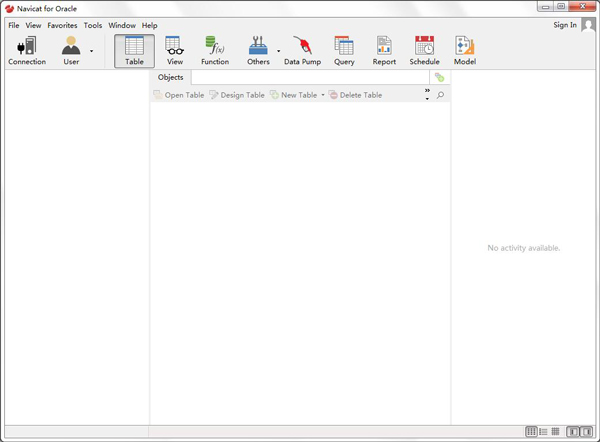
Task: Click the user avatar icon
Action: click(588, 25)
